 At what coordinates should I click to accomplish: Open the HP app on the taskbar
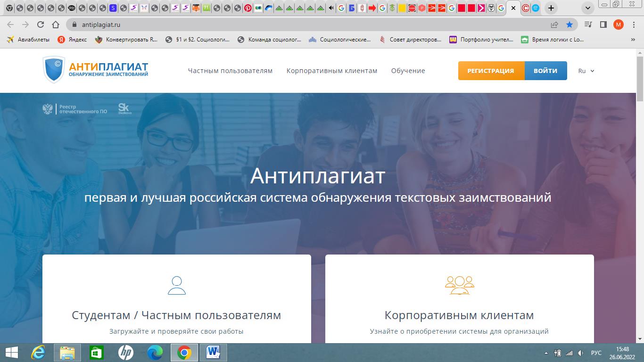125,353
